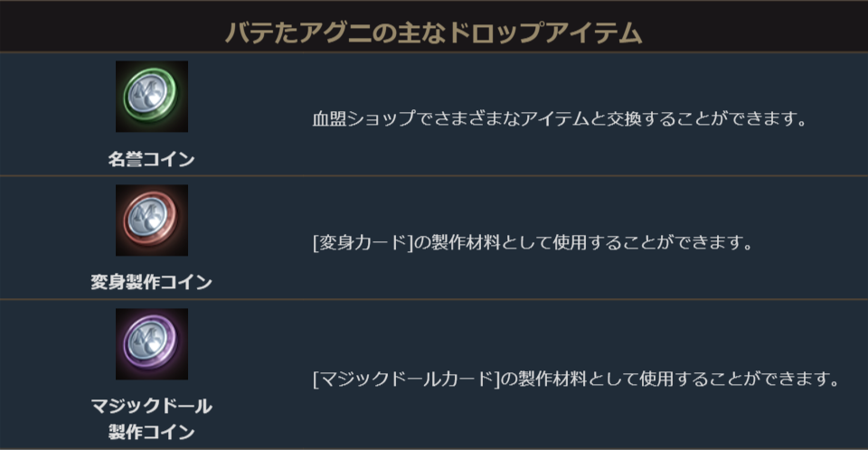Screen dimensions: 868x450
Task: Click the 製作コイン second line under マジックドール
Action: 151,432
